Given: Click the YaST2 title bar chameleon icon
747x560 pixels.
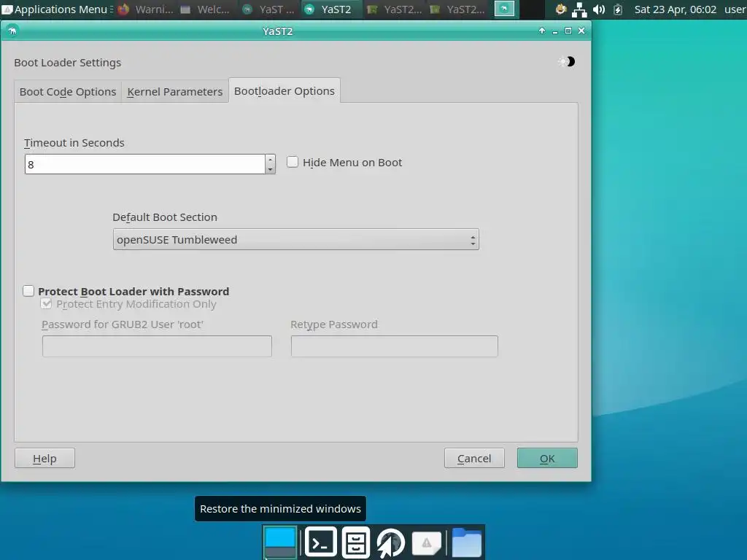Looking at the screenshot, I should [x=12, y=31].
